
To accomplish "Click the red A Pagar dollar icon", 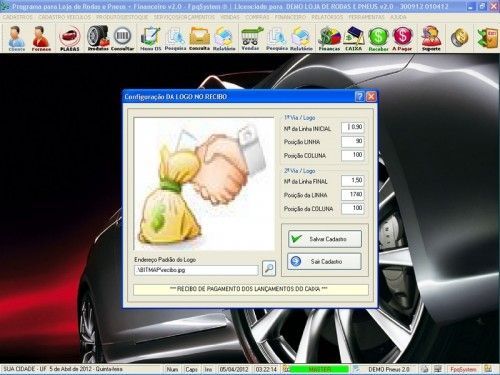I will [x=402, y=38].
